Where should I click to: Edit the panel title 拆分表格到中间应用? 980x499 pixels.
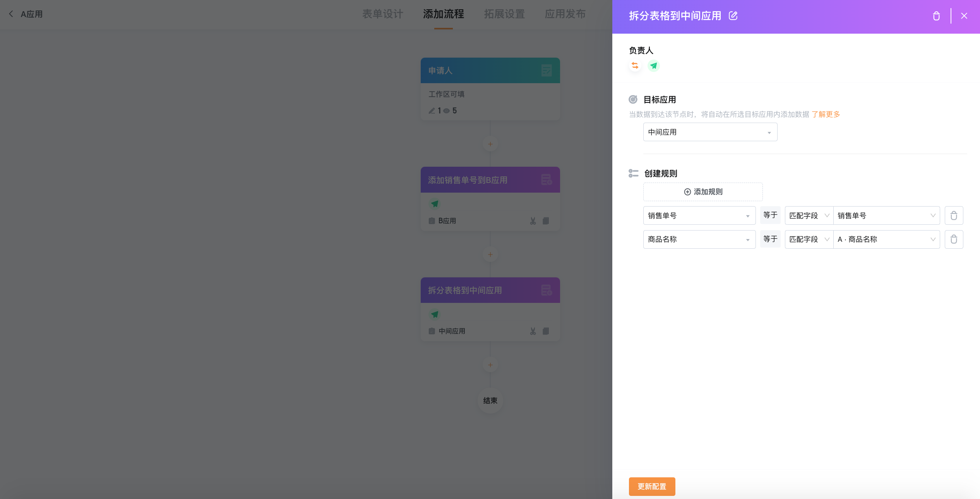click(x=733, y=15)
